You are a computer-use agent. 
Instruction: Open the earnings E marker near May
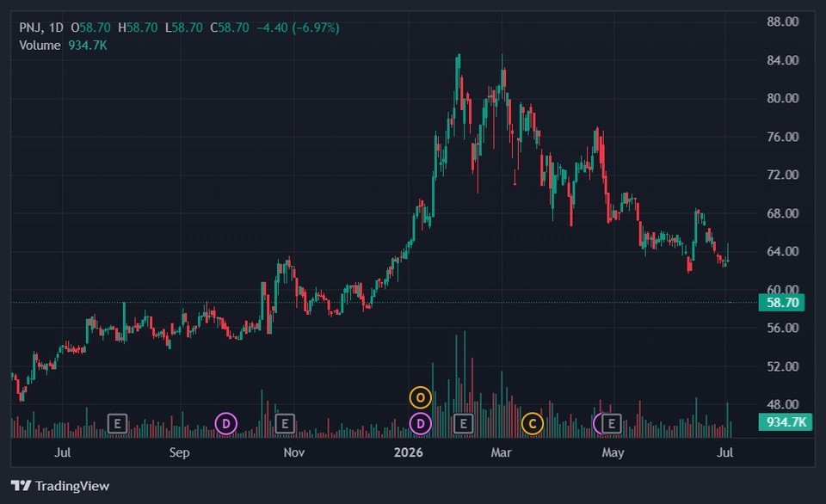pos(612,423)
